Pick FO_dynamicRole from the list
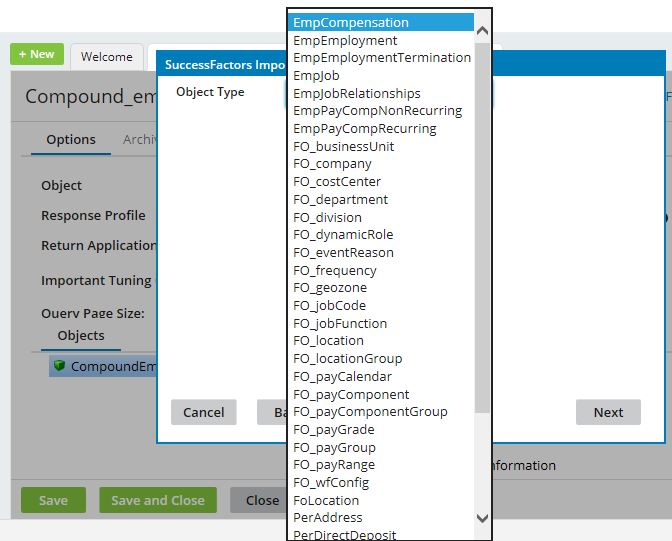The width and height of the screenshot is (672, 541). (x=381, y=234)
